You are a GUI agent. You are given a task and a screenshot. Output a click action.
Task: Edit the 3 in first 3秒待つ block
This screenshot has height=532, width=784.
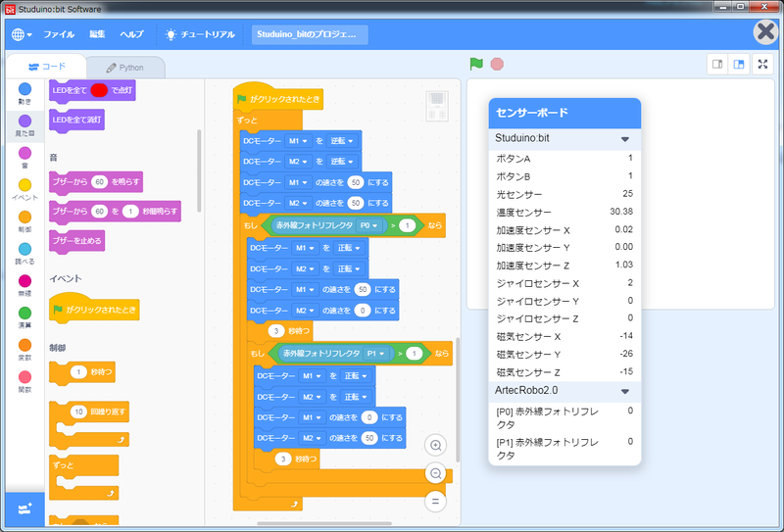276,331
